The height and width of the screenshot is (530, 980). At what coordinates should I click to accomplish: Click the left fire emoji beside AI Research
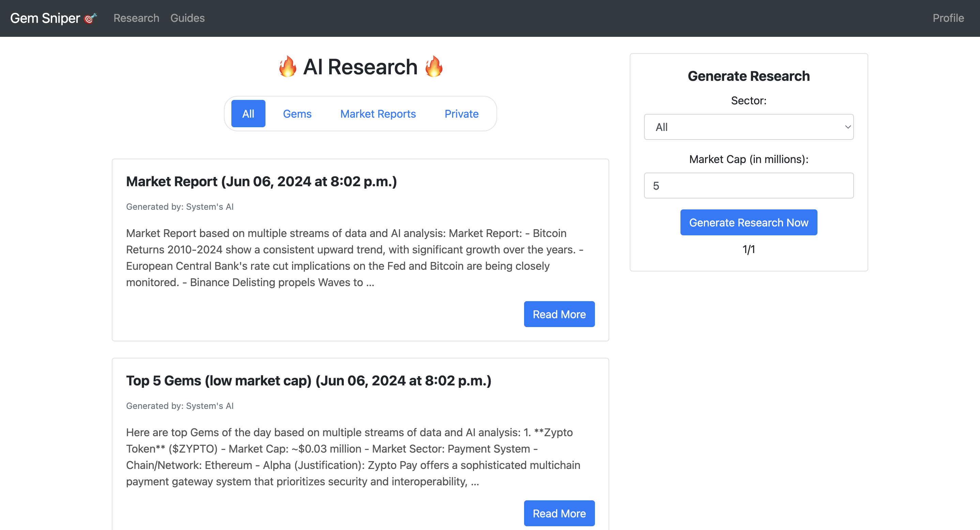pyautogui.click(x=288, y=67)
